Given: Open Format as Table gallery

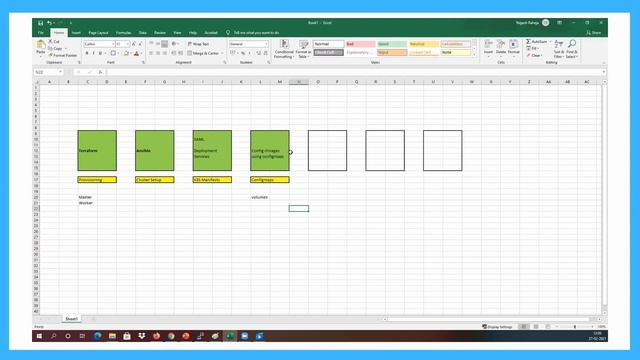Looking at the screenshot, I should pos(303,49).
